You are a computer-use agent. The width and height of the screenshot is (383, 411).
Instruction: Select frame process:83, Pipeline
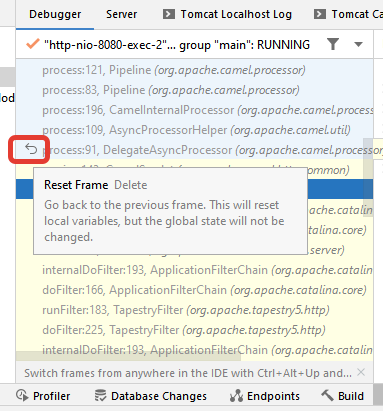pyautogui.click(x=194, y=90)
